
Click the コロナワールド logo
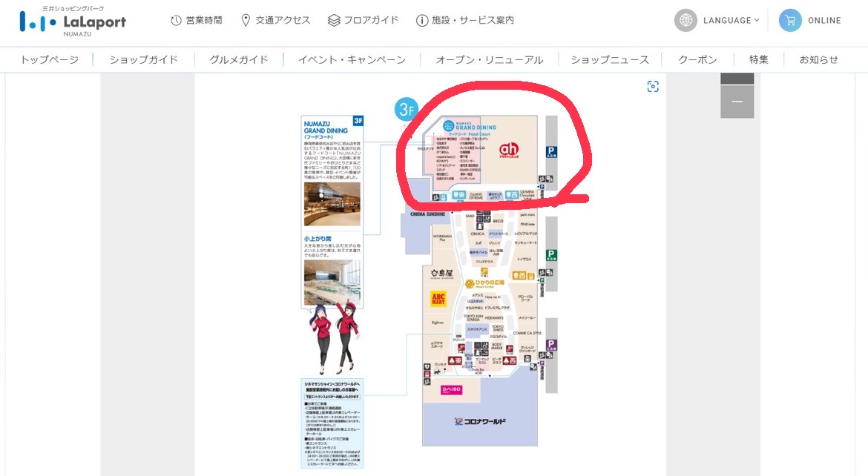[480, 422]
